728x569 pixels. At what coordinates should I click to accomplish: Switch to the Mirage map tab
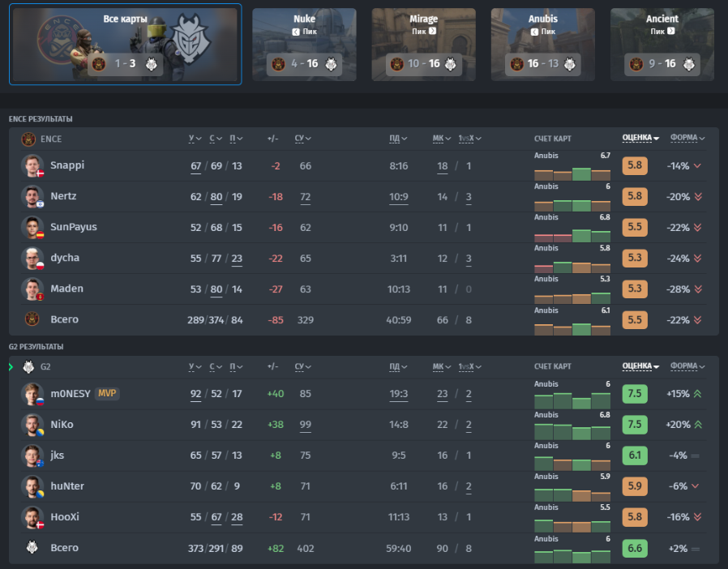pos(423,45)
